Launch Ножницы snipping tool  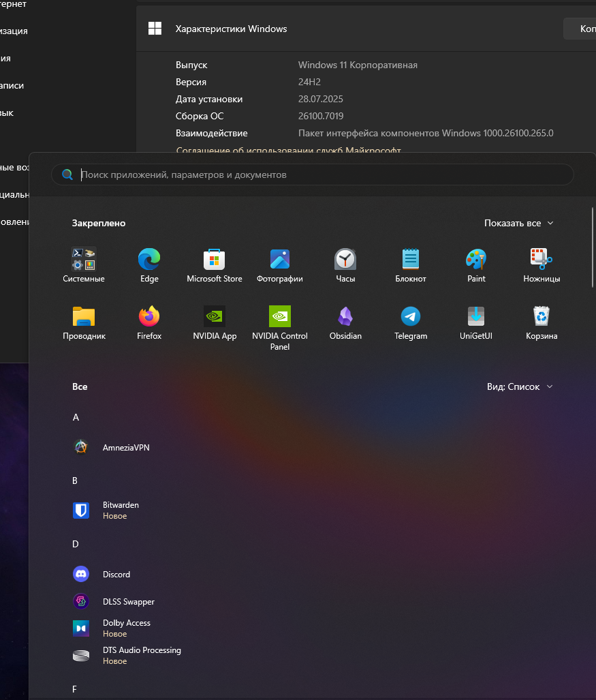click(x=542, y=265)
